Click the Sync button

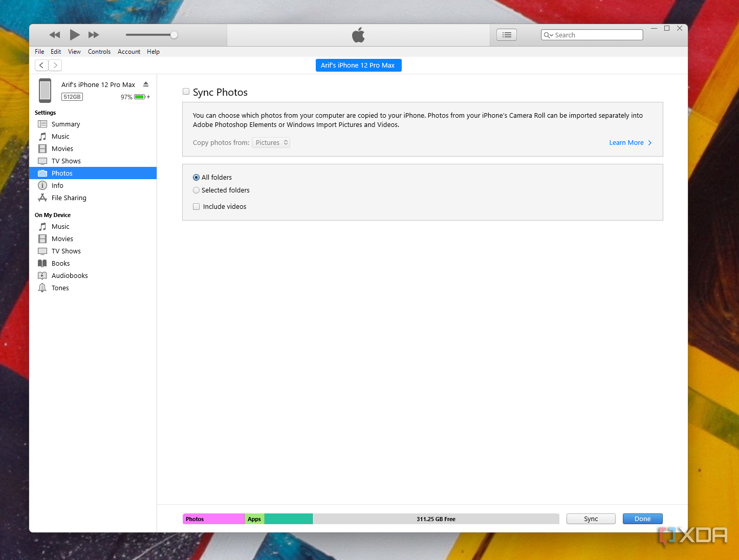pos(591,519)
